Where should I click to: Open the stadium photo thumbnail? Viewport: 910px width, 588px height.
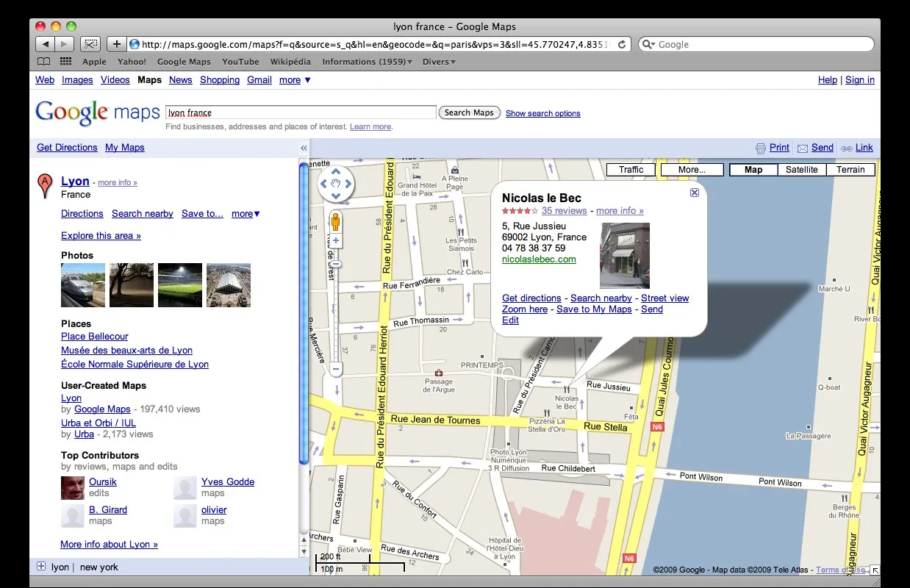[x=180, y=285]
